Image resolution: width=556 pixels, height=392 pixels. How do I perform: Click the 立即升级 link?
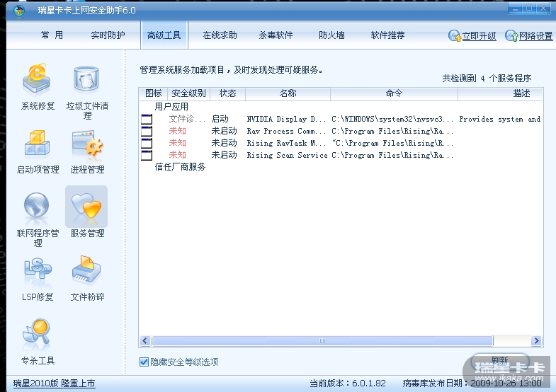click(479, 36)
